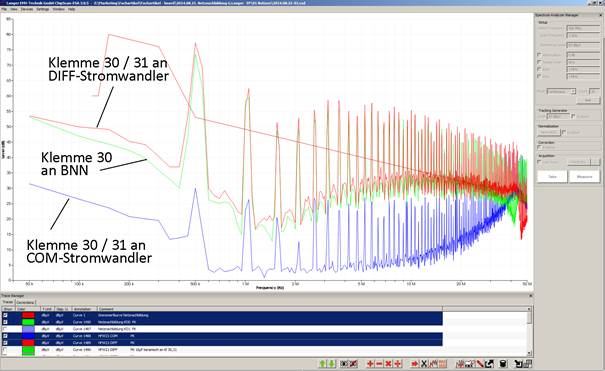
Task: Click the black database cylinder icon
Action: 503,363
